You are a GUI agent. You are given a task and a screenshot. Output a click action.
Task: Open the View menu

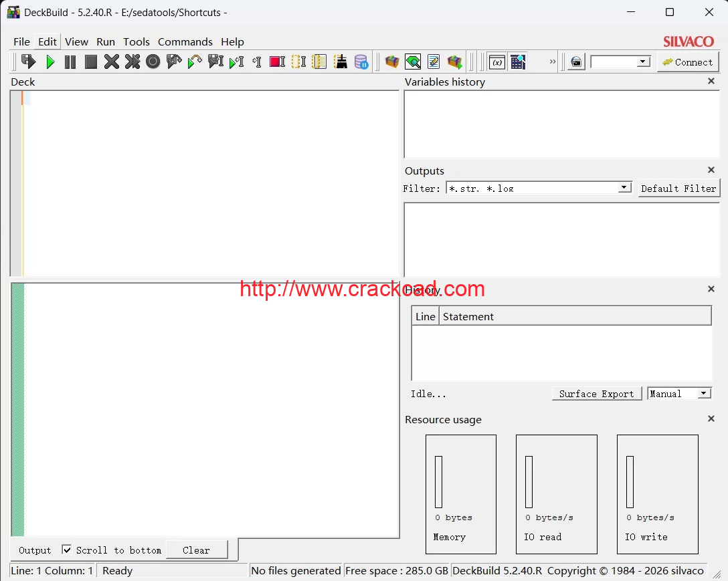[x=76, y=41]
